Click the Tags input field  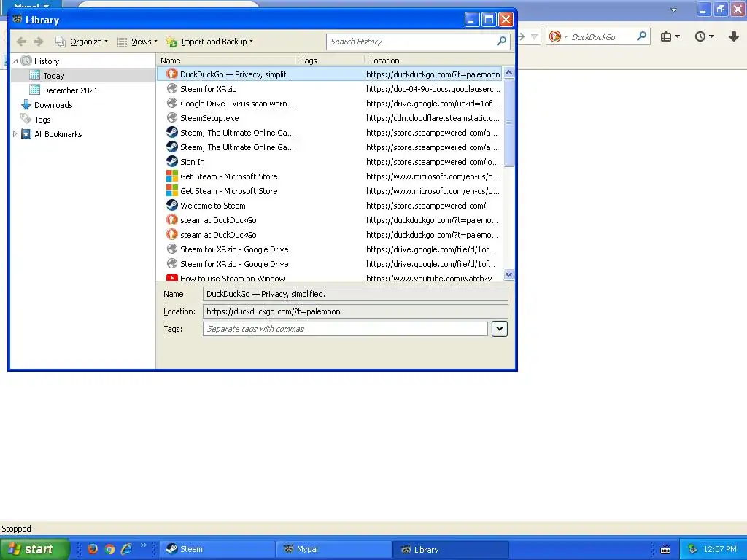pyautogui.click(x=345, y=329)
